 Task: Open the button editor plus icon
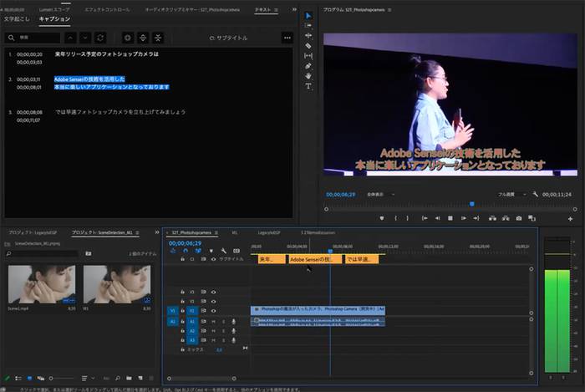[x=570, y=219]
